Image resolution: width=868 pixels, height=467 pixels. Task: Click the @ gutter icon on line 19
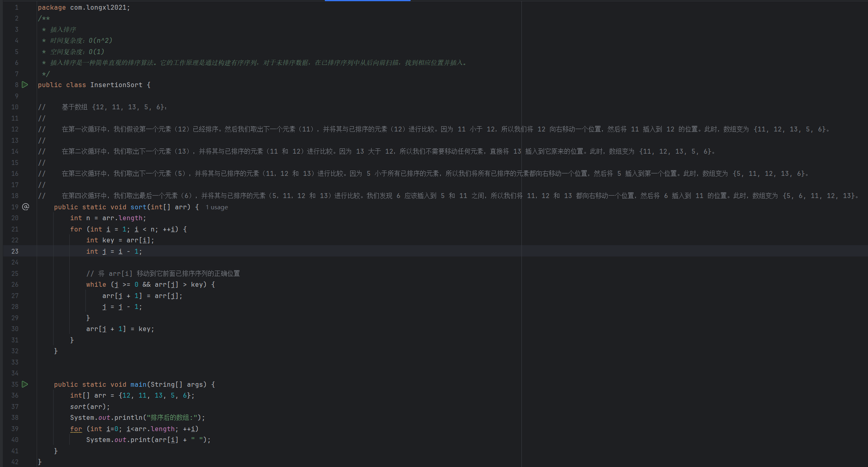25,207
